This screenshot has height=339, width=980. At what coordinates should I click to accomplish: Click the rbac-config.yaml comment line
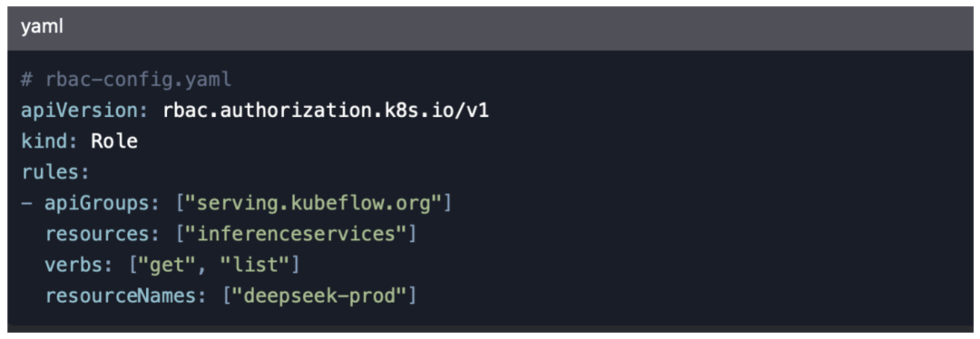pos(126,80)
